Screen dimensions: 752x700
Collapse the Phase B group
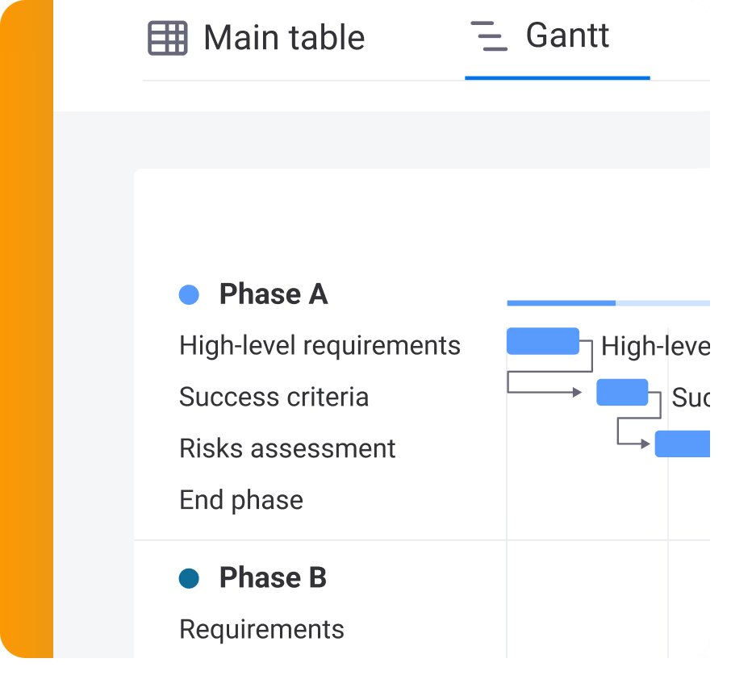(273, 577)
